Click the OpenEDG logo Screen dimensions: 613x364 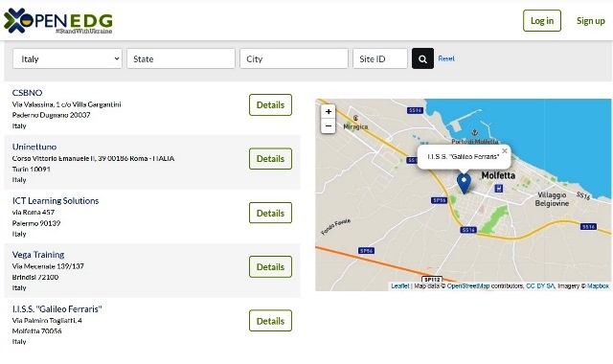point(58,21)
